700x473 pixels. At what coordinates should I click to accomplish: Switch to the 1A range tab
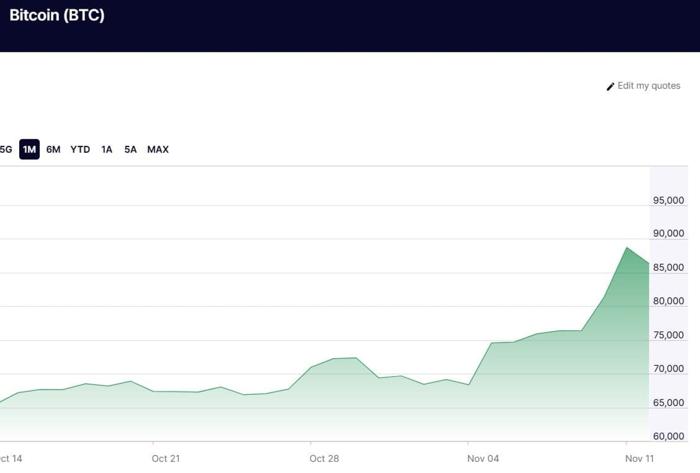107,149
